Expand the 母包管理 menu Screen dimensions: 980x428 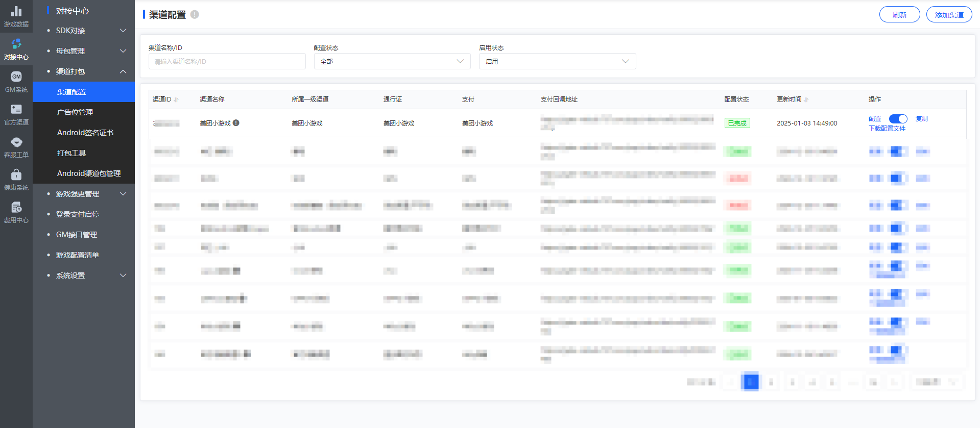[84, 51]
